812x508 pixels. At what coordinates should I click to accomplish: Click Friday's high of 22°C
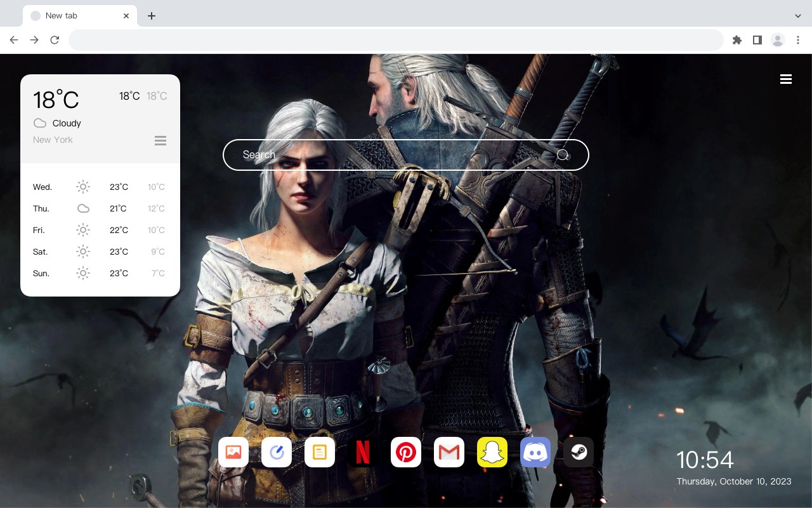coord(119,230)
